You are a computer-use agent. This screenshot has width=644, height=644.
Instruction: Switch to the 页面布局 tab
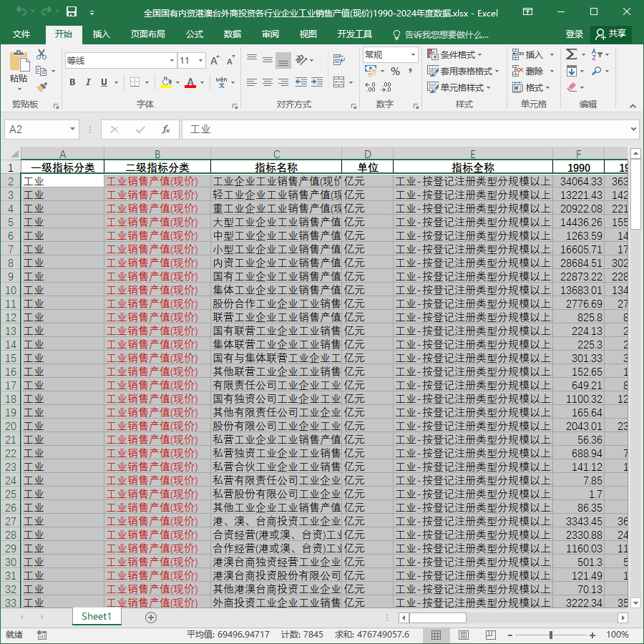[148, 34]
